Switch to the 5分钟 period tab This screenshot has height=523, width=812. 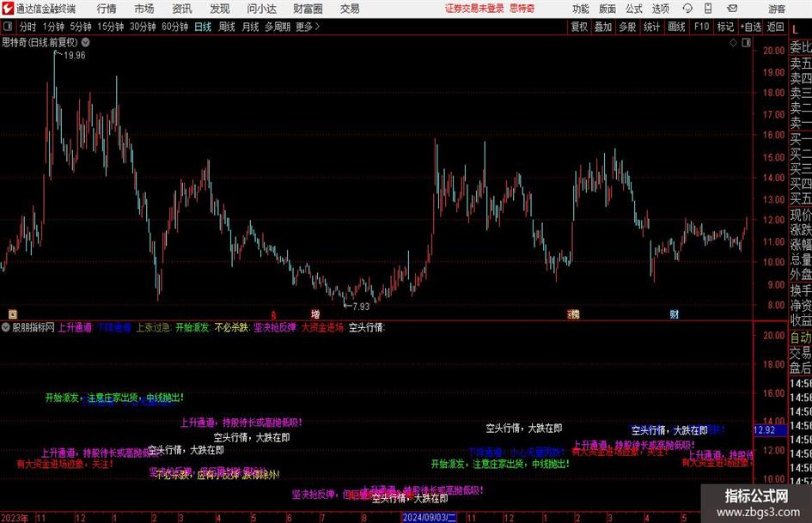click(81, 27)
